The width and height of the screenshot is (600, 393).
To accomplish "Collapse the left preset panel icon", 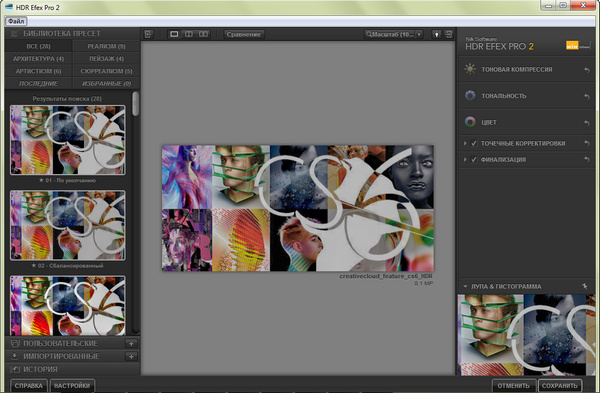I will (148, 34).
